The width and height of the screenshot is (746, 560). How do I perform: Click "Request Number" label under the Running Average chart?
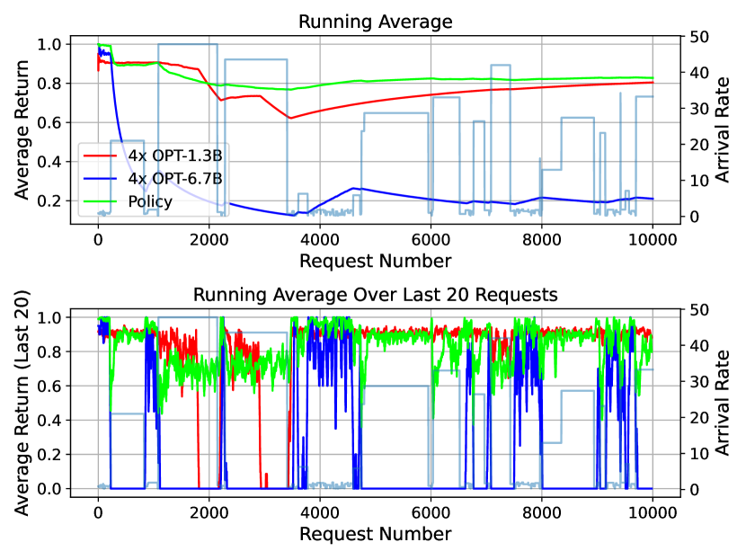click(x=376, y=262)
